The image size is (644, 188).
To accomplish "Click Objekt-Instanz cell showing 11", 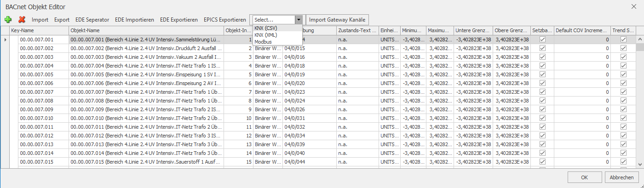I will click(x=238, y=127).
